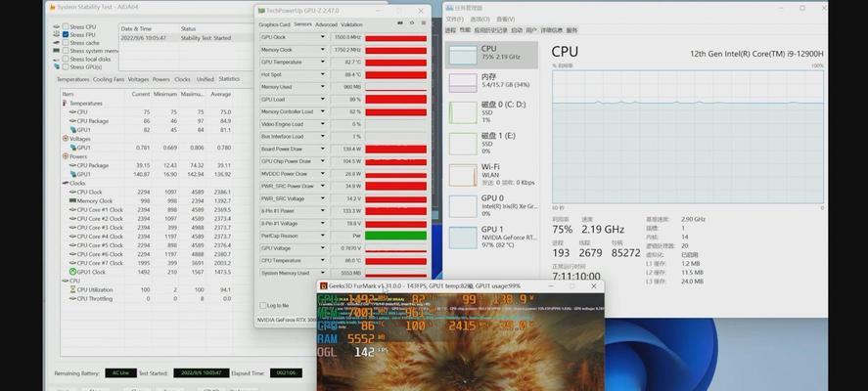Select the memory (内存) graph thumbnail

(463, 83)
